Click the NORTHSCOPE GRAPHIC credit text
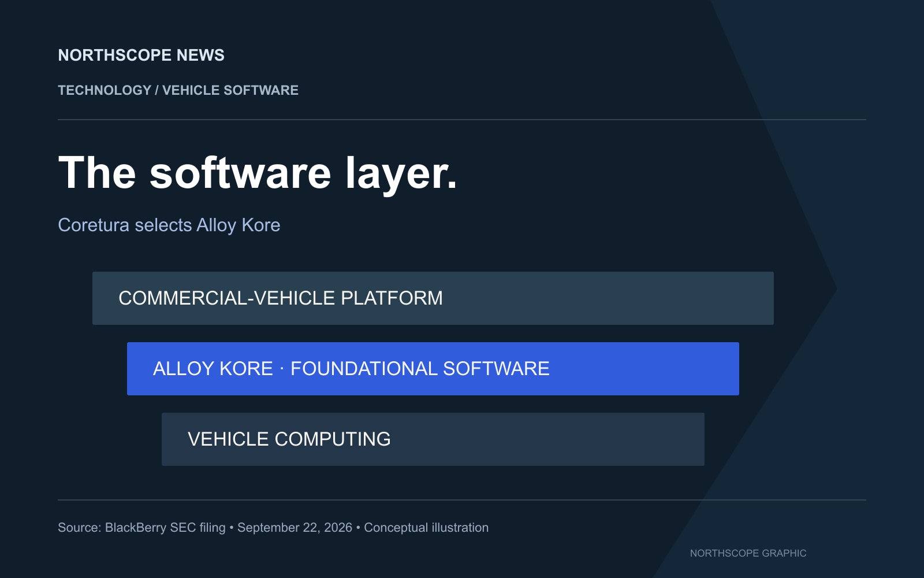Screen dimensions: 924x578 748,553
